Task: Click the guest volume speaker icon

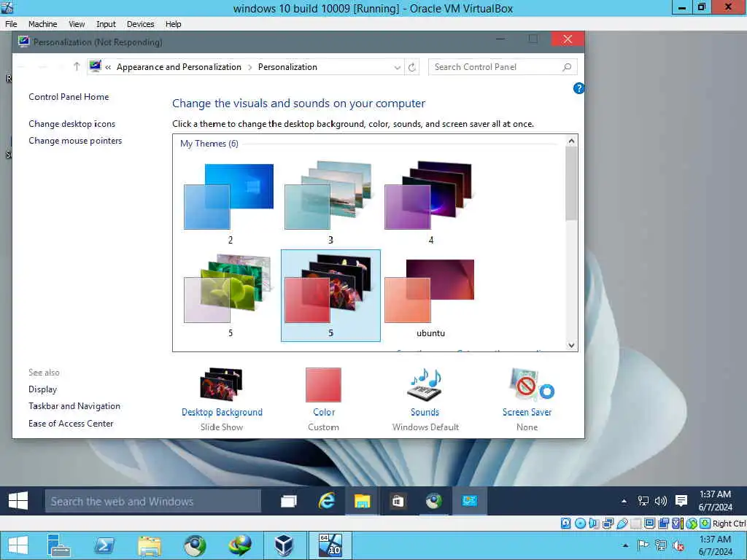Action: point(661,501)
